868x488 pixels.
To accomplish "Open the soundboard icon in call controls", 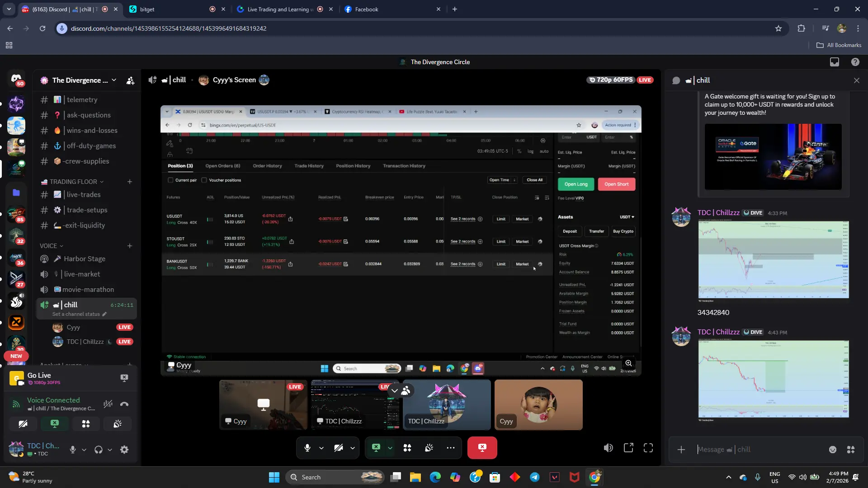I will click(x=429, y=448).
